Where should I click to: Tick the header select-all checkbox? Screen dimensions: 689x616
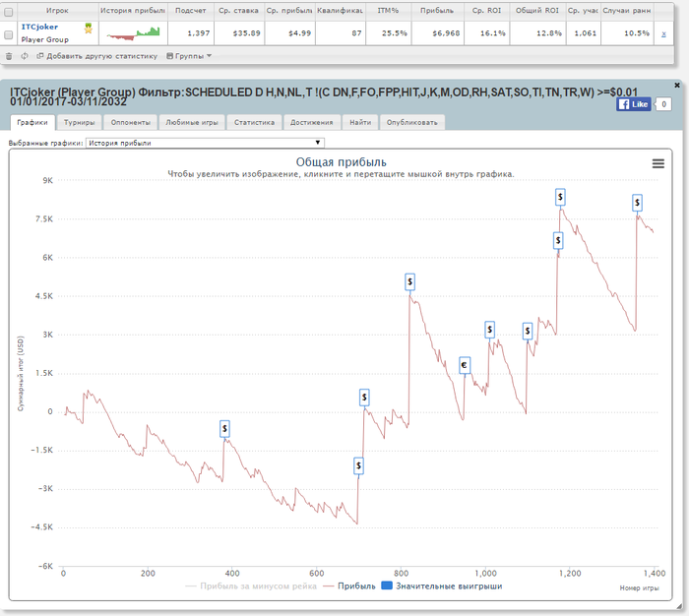[9, 10]
